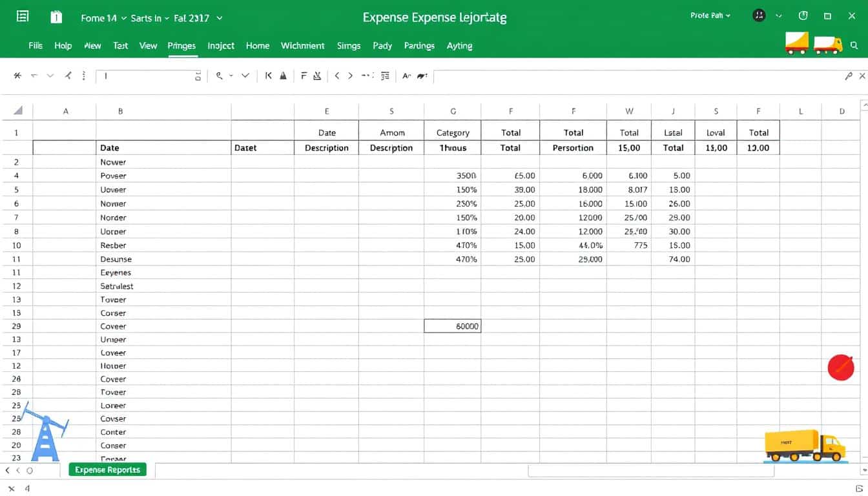Switch to the Pringes tab
The height and width of the screenshot is (496, 868).
[181, 46]
